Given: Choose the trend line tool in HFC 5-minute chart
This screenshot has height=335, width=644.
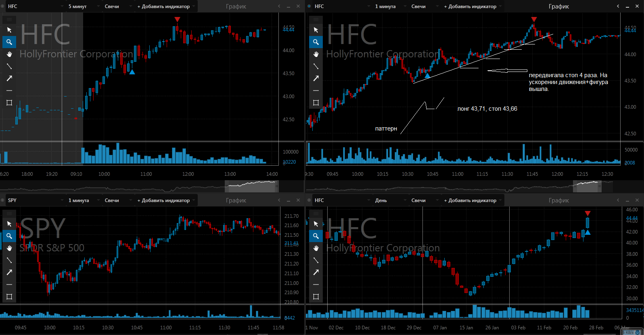Looking at the screenshot, I should (x=9, y=66).
